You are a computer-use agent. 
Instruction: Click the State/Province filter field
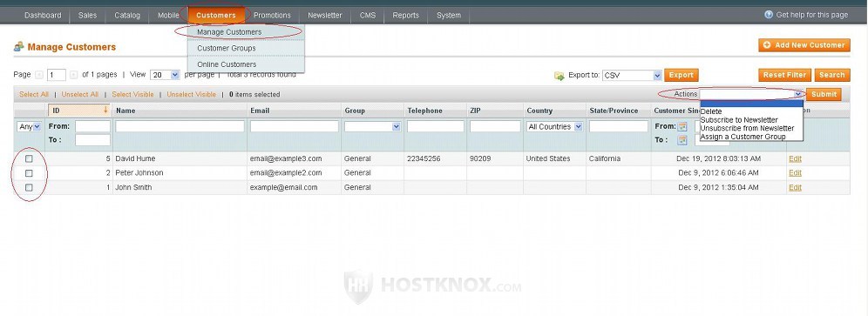pos(619,127)
